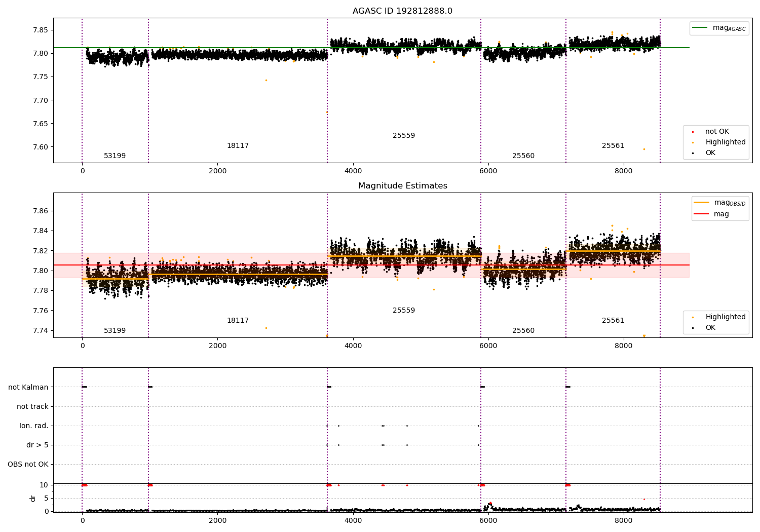The height and width of the screenshot is (532, 760).
Task: Click obsid label 25561 in top panel
Action: coord(613,146)
